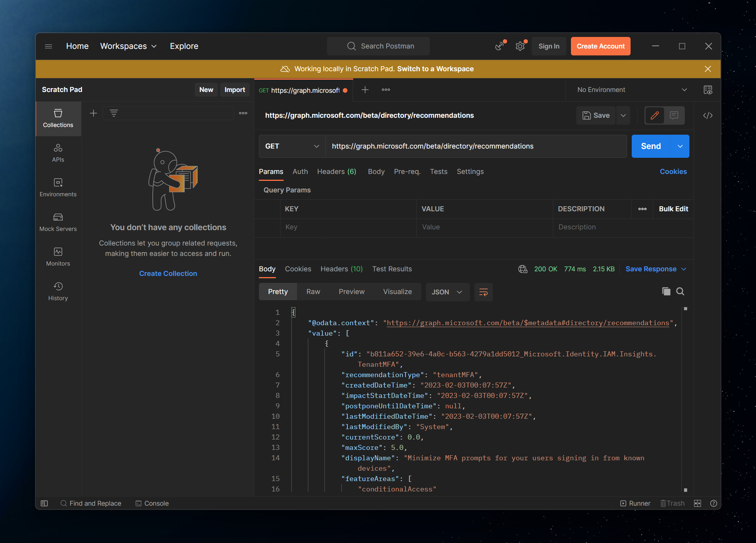The width and height of the screenshot is (756, 543).
Task: Switch to Visualize response view
Action: coord(397,292)
